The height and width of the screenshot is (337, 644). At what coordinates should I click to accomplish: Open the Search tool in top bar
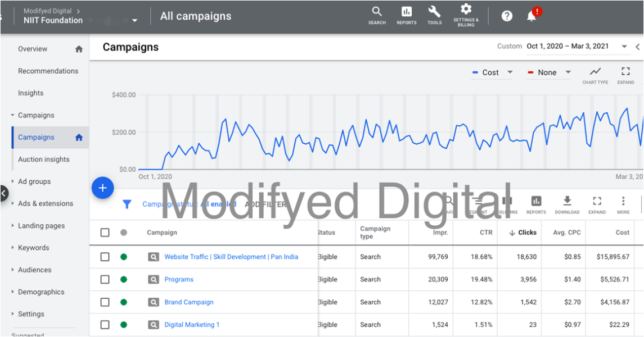[377, 16]
